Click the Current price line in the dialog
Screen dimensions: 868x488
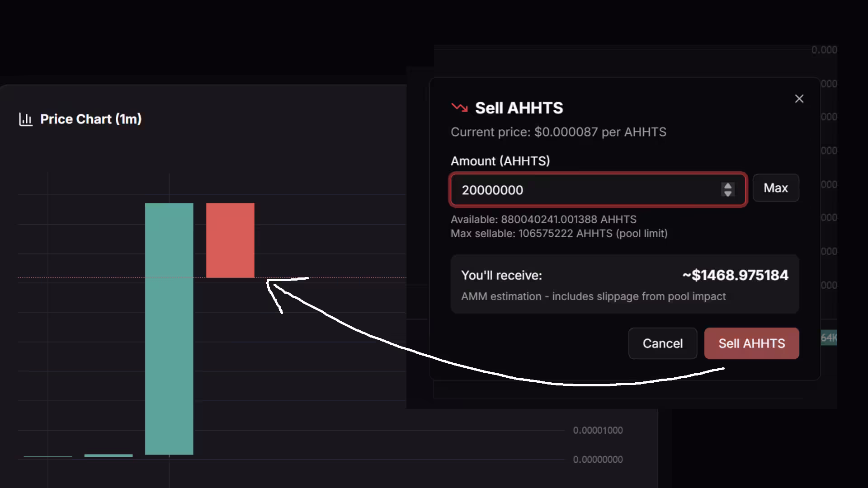(x=558, y=132)
